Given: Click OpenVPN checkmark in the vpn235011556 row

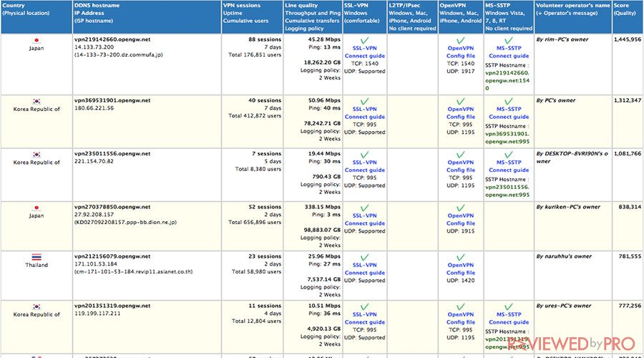Looking at the screenshot, I should (460, 155).
